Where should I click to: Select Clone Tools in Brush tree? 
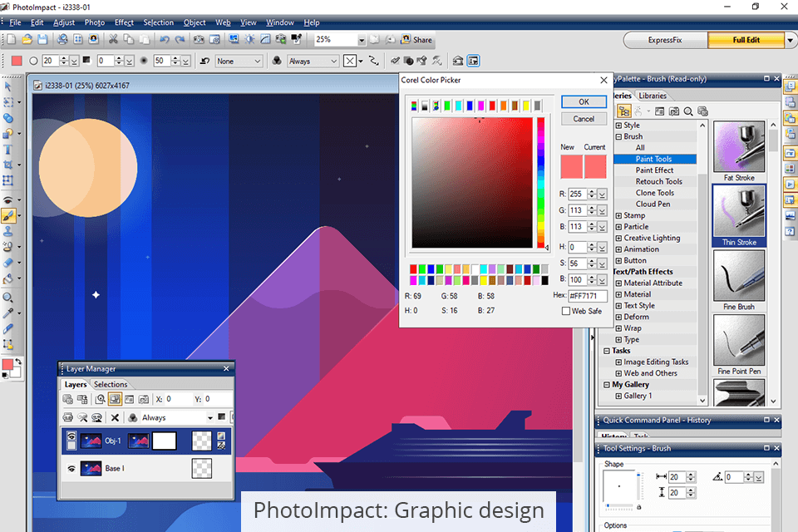(x=654, y=193)
